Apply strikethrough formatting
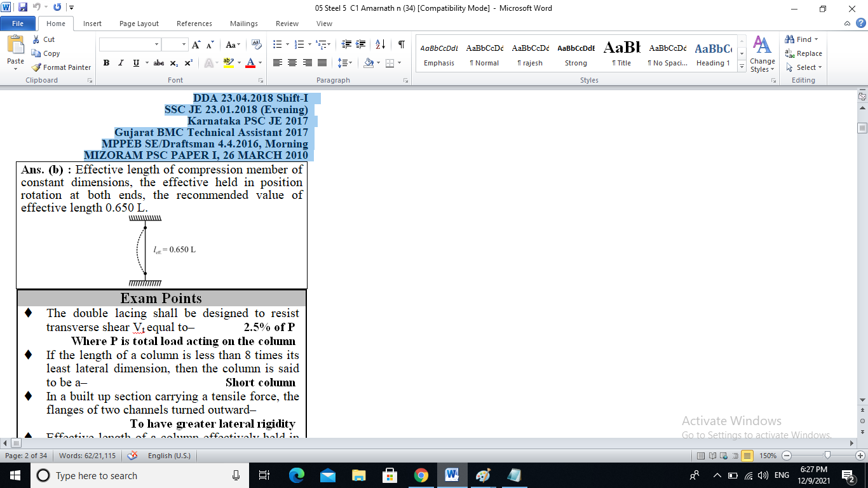The image size is (868, 488). 159,63
